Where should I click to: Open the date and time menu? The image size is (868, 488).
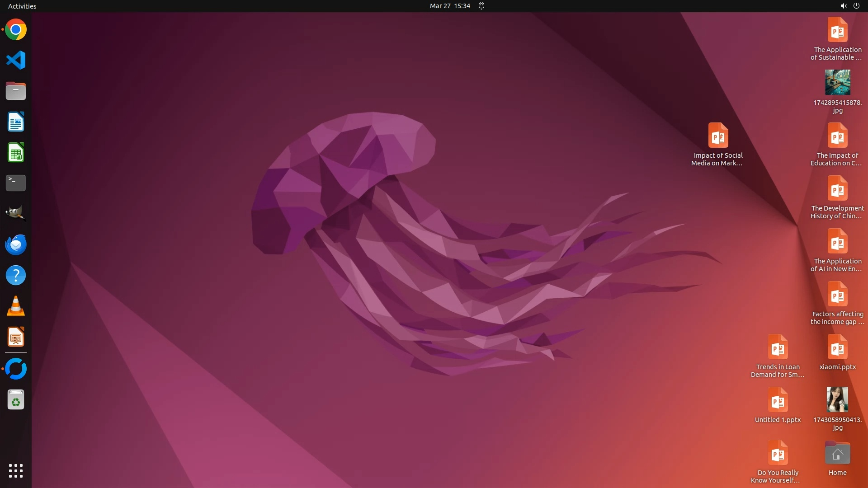pos(450,6)
